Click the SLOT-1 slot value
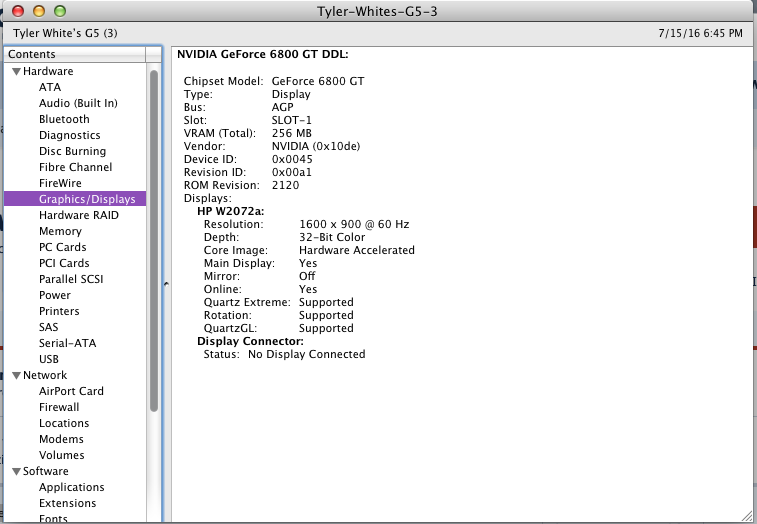The height and width of the screenshot is (524, 757). pos(292,120)
